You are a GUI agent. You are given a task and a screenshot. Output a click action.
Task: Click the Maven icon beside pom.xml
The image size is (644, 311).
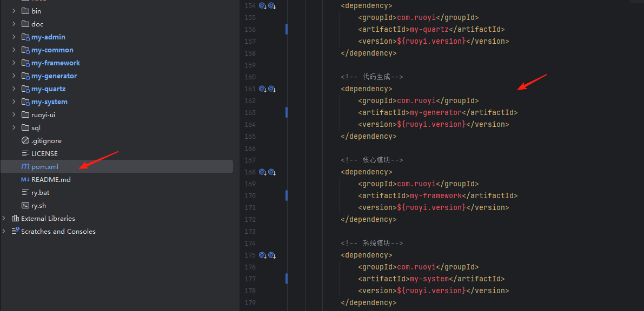click(25, 167)
